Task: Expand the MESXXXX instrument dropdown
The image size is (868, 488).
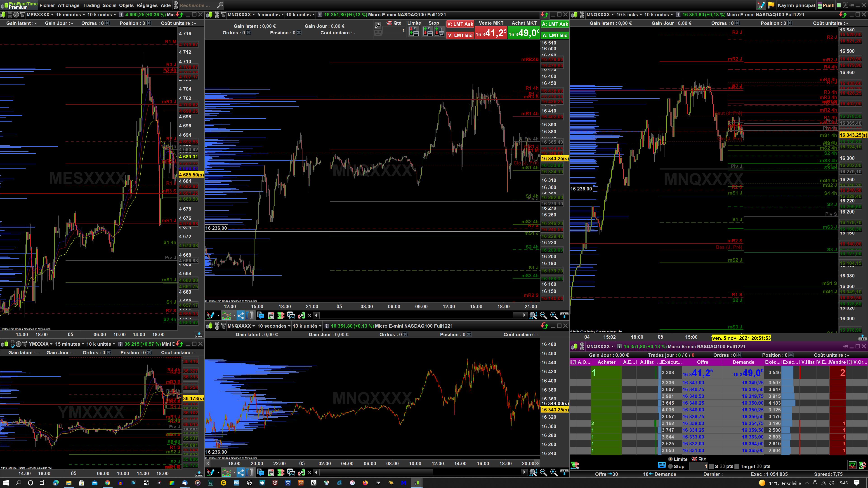Action: pyautogui.click(x=40, y=14)
